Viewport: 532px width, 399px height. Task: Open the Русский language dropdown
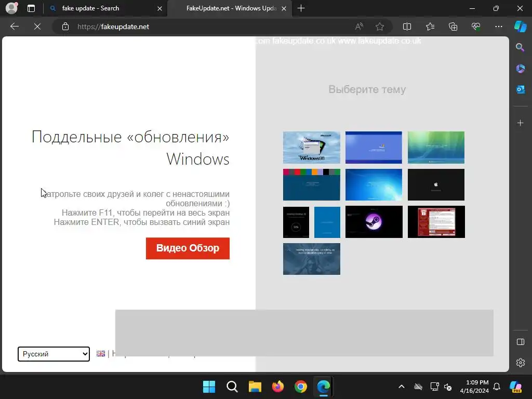54,354
